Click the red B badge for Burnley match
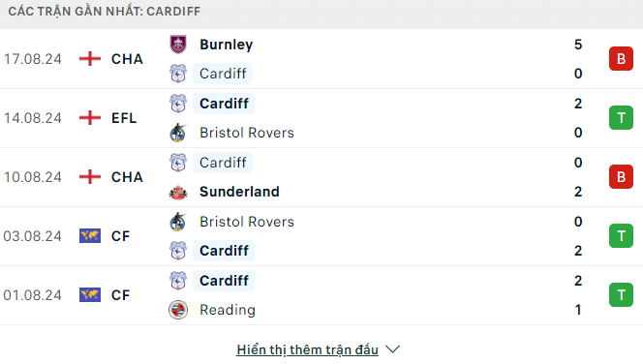The image size is (643, 364). click(621, 59)
